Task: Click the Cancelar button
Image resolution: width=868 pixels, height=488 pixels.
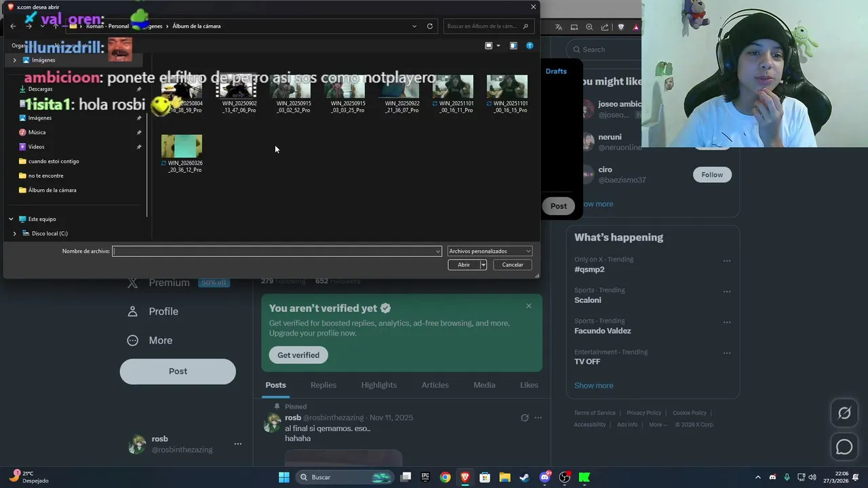Action: point(513,264)
